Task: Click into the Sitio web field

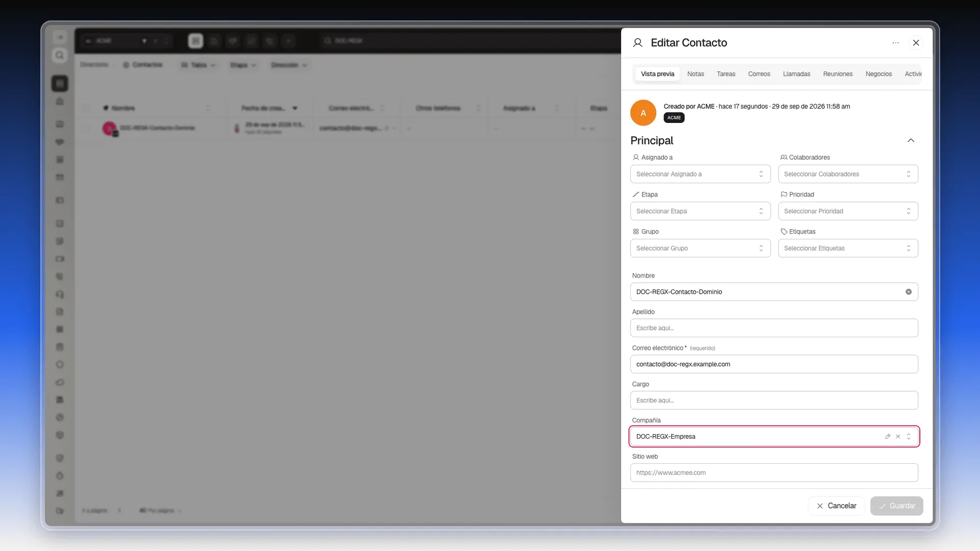Action: (x=774, y=473)
